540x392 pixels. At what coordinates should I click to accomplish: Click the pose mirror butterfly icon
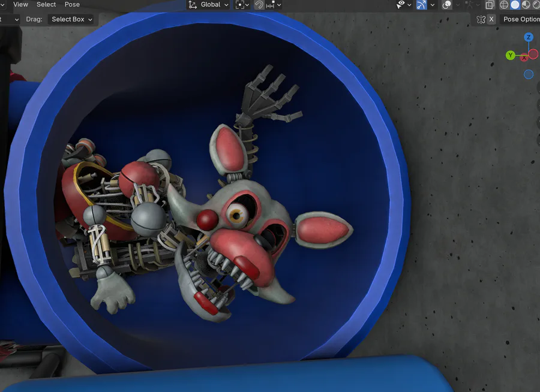point(481,19)
